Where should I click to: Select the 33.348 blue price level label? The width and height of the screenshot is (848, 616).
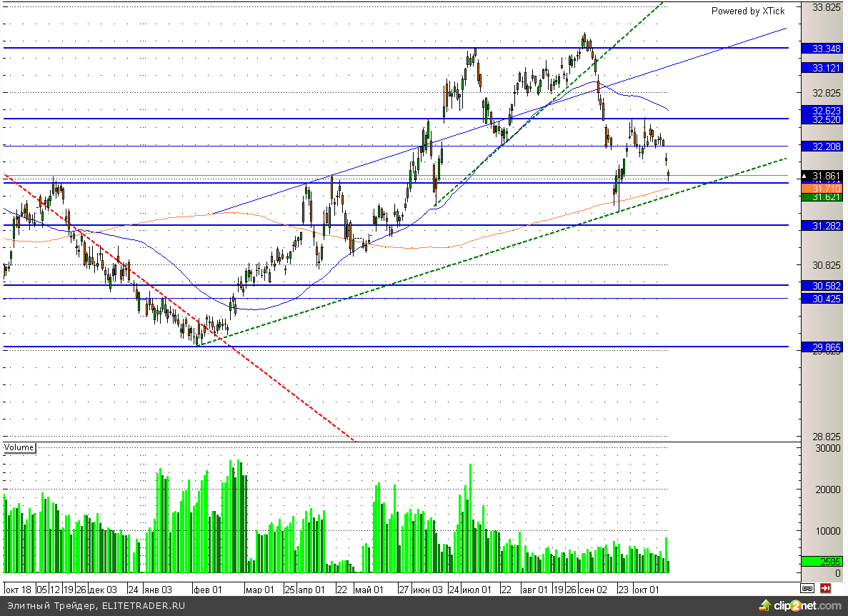point(826,49)
